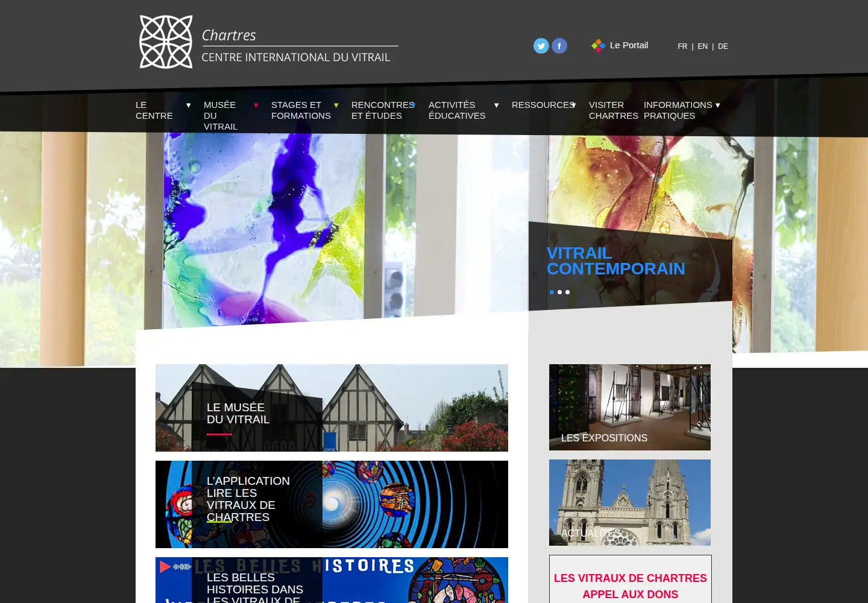Open the Vitrail Contemporain slide title
868x603 pixels.
click(615, 261)
